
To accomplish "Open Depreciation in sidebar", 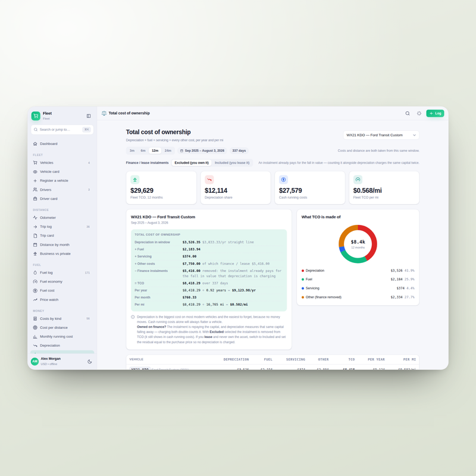I will [62, 346].
